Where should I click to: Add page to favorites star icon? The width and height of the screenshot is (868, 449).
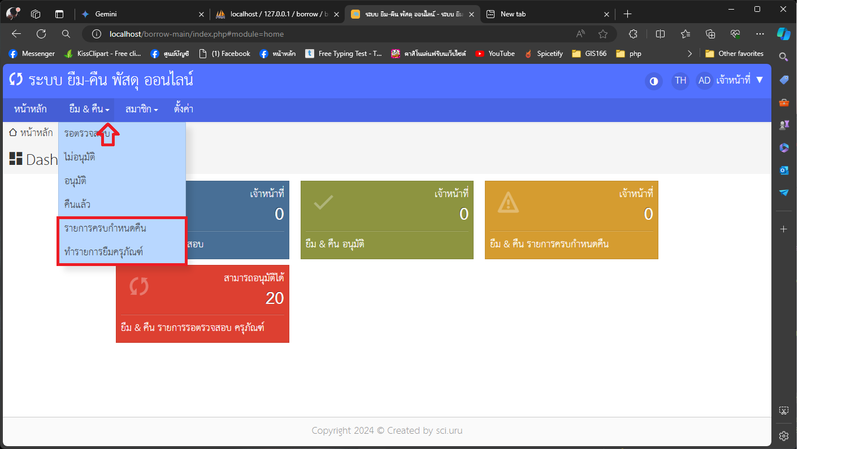[603, 34]
